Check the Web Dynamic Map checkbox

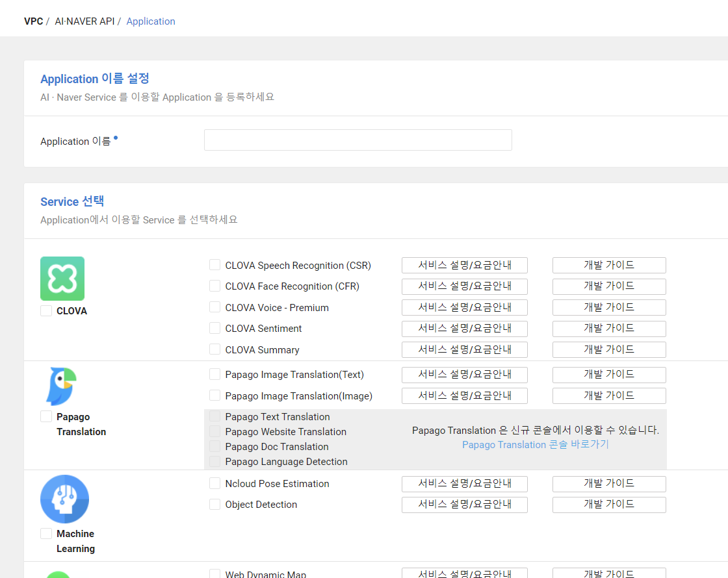coord(214,574)
